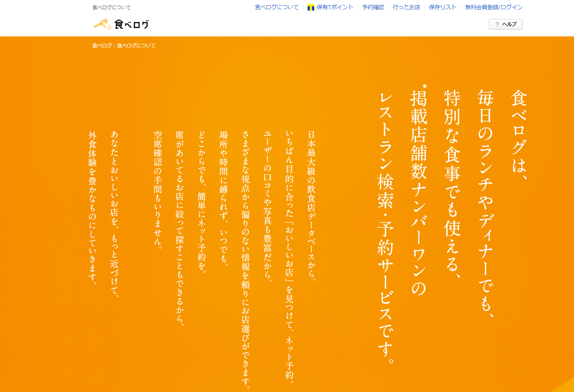Click the 日本最大級の飲食店データベースから、 line
Image resolution: width=574 pixels, height=392 pixels.
point(312,205)
